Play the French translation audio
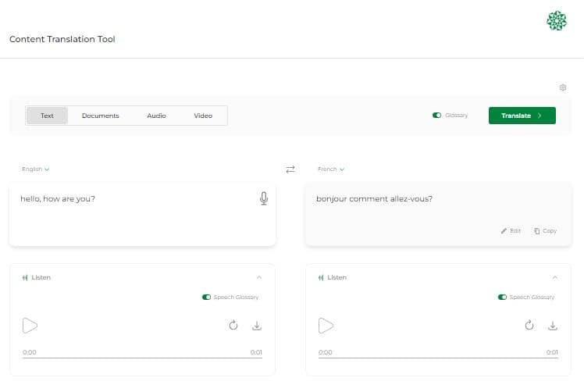The width and height of the screenshot is (584, 392). (x=326, y=326)
